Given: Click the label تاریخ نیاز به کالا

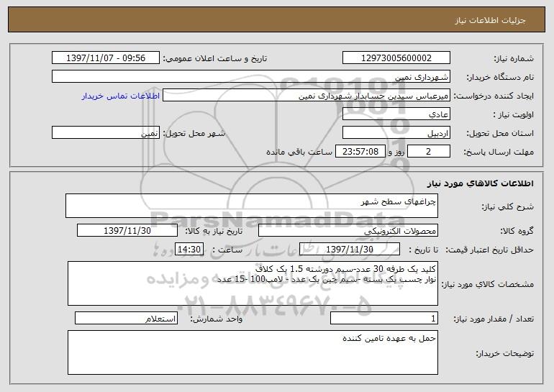Looking at the screenshot, I should (214, 231).
